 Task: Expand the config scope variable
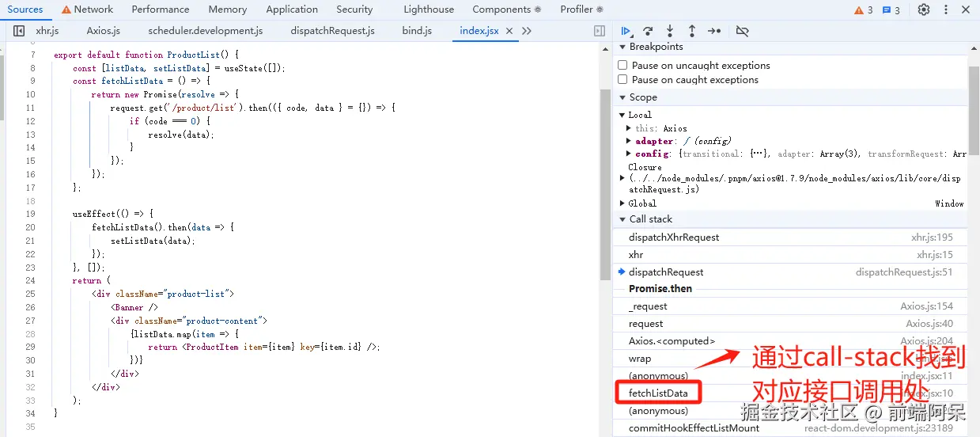(629, 154)
